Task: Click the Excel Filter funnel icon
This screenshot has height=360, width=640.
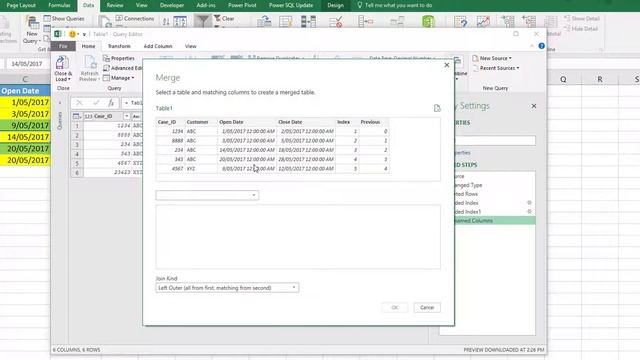Action: pos(202,20)
